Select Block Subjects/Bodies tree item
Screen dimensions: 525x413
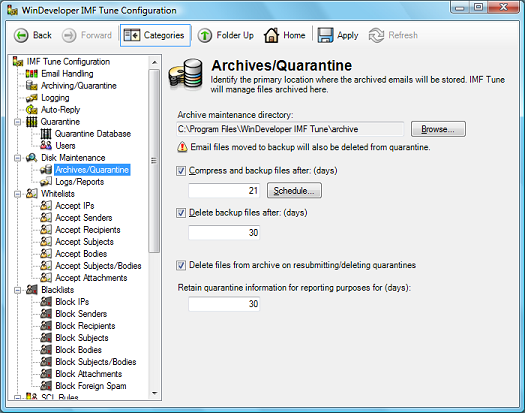pyautogui.click(x=96, y=362)
